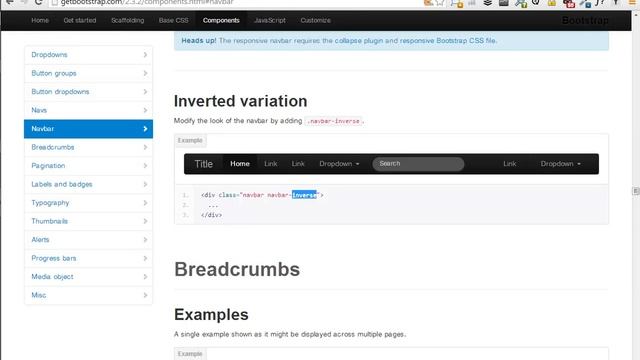Jump to Pagination section
Image resolution: width=640 pixels, height=360 pixels.
(x=89, y=166)
